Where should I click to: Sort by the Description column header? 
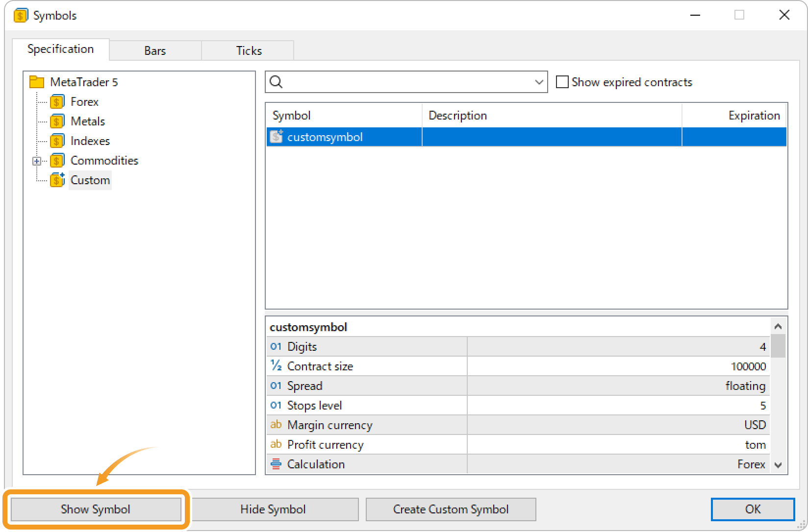point(552,116)
